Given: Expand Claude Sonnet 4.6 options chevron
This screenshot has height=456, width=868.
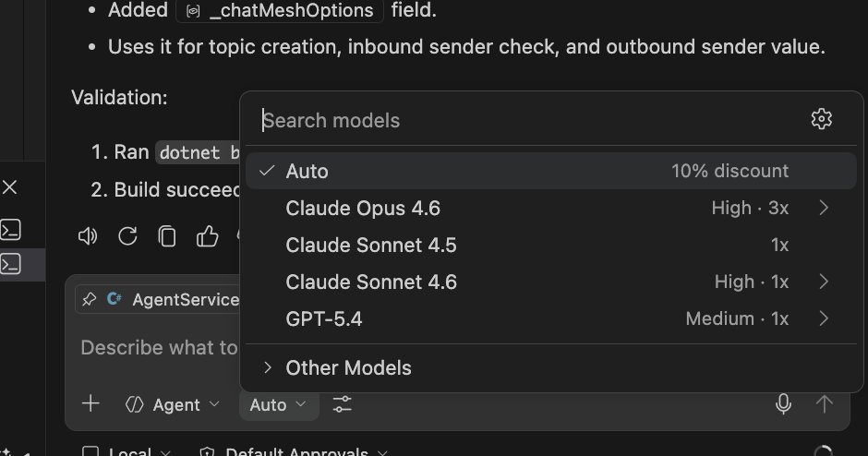Looking at the screenshot, I should click(x=824, y=282).
